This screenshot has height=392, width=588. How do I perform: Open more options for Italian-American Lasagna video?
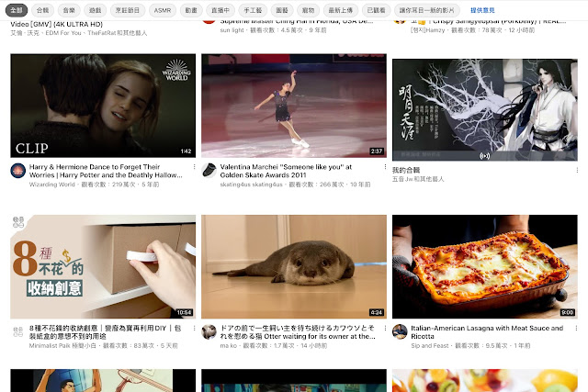click(576, 328)
